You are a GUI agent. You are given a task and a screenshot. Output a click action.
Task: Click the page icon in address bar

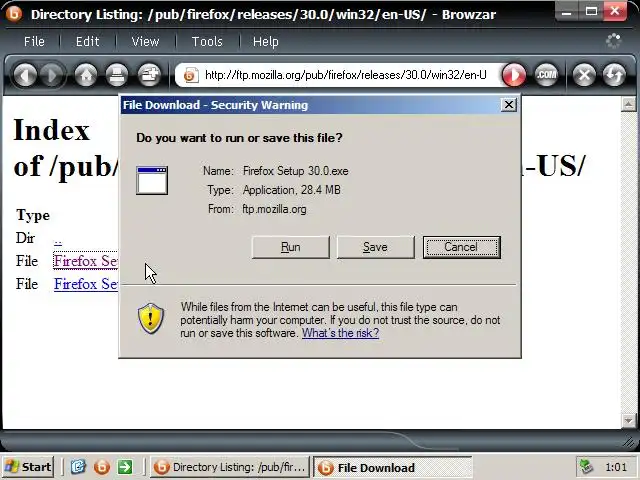coord(190,75)
